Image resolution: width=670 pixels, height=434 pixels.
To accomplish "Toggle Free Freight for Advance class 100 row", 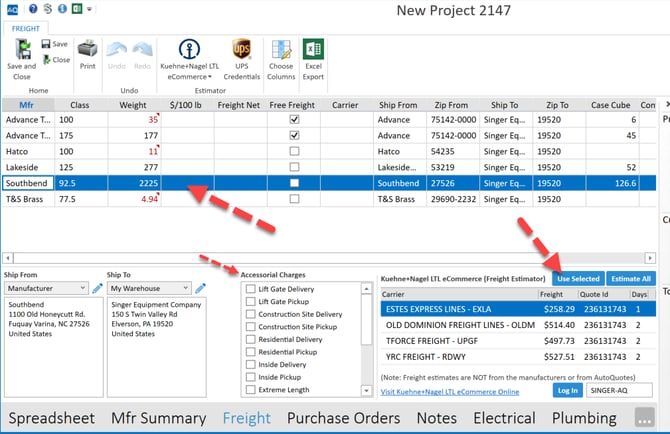I will (294, 119).
